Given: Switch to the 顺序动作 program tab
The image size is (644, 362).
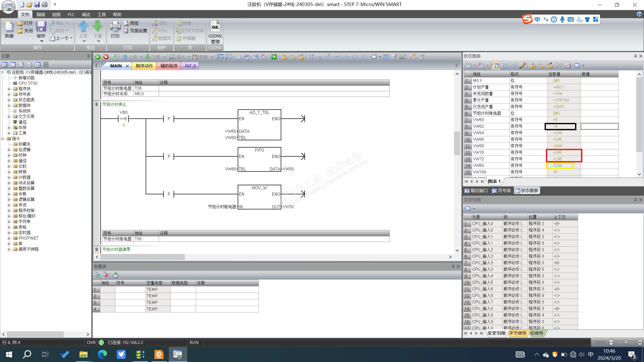Looking at the screenshot, I should (x=144, y=66).
